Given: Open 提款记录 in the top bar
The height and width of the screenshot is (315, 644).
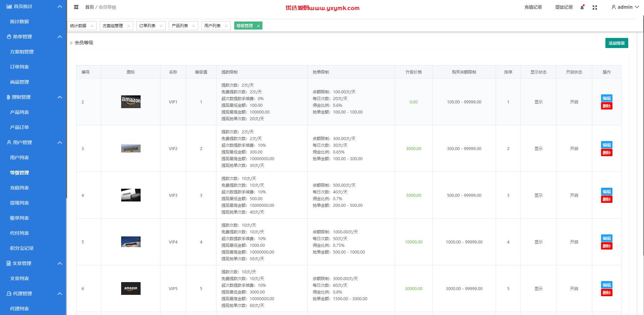Looking at the screenshot, I should (564, 7).
